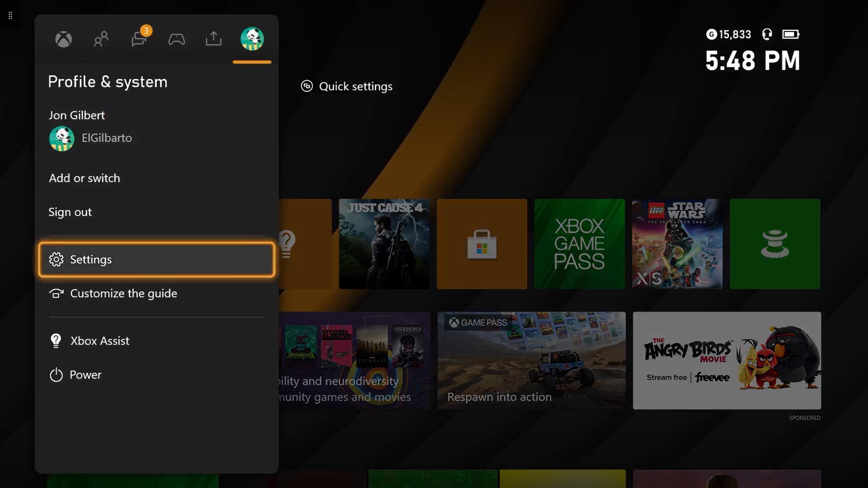Screen dimensions: 868x488
Task: Open the Controller settings icon
Action: click(177, 39)
